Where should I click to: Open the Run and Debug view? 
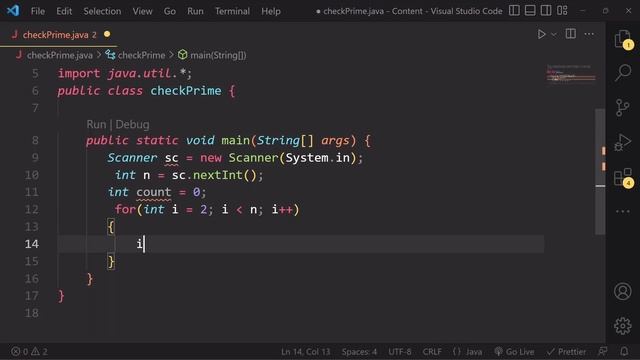click(x=622, y=142)
